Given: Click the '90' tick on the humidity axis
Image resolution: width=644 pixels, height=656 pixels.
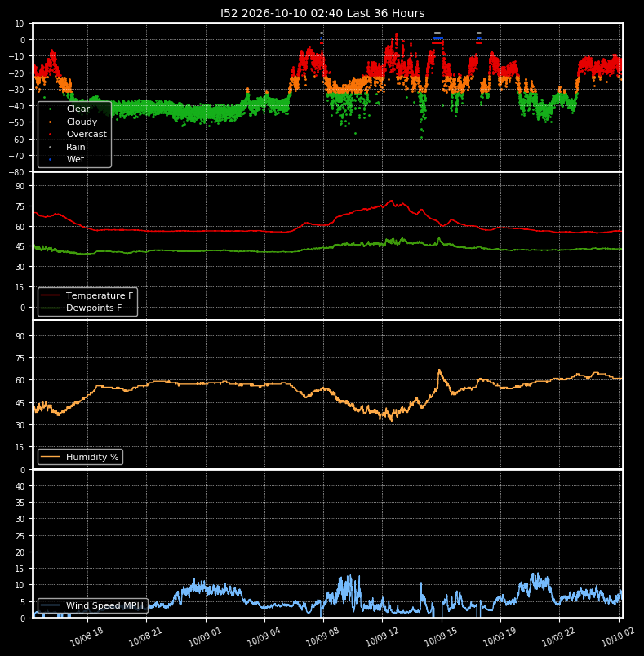Looking at the screenshot, I should [20, 336].
